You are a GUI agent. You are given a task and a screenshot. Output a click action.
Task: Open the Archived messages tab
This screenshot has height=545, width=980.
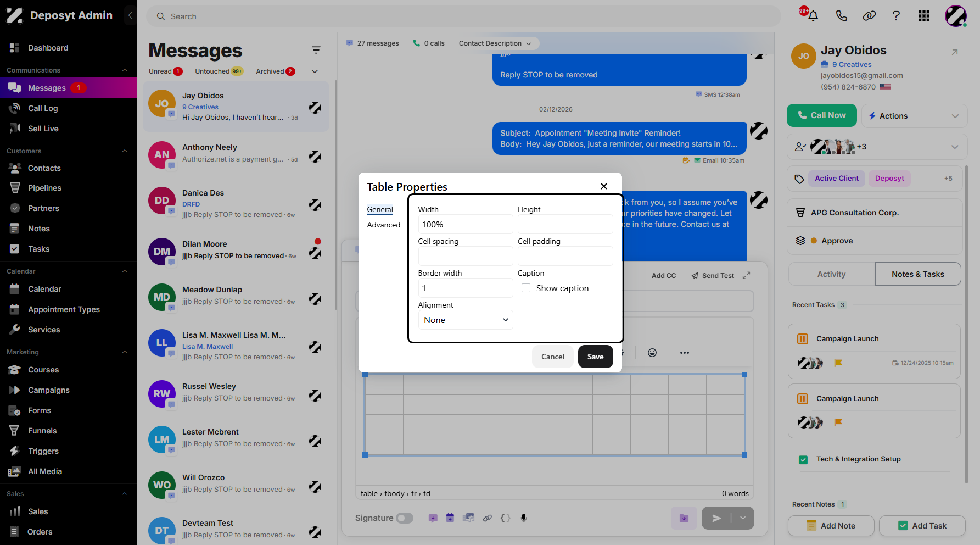tap(275, 71)
